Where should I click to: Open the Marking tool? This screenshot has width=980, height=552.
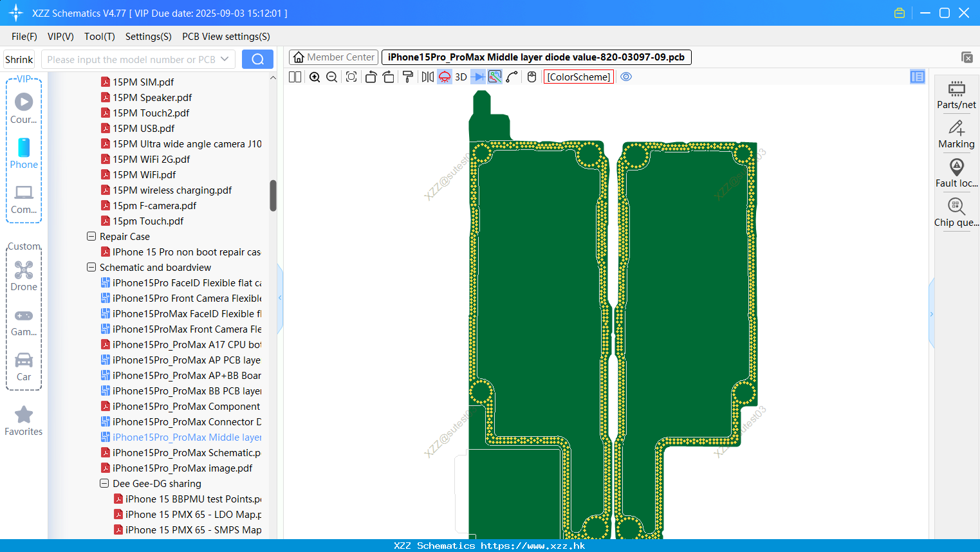pyautogui.click(x=956, y=134)
